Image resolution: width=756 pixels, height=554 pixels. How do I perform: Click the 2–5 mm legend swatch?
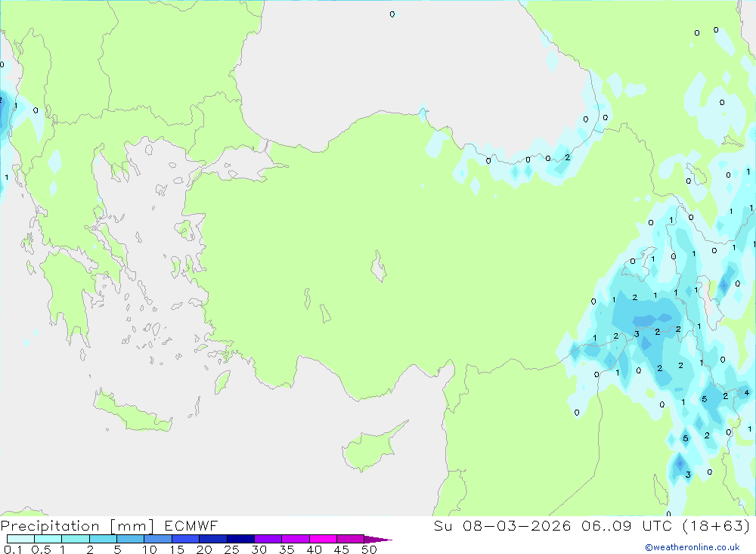103,539
